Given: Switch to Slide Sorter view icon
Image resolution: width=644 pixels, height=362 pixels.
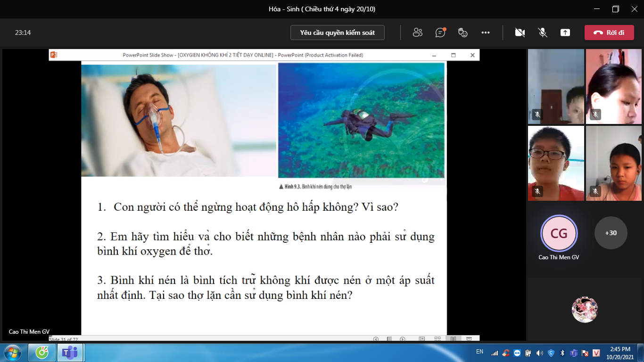Looking at the screenshot, I should [x=438, y=339].
